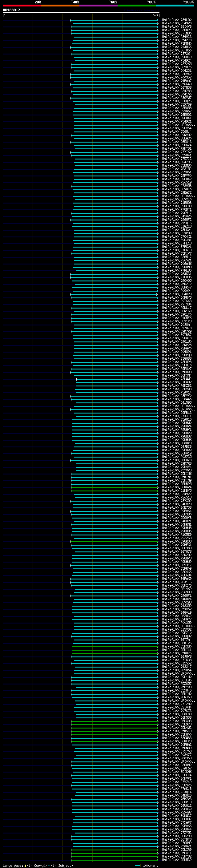Open hit UniRef100_C1KBY5
Image resolution: width=197 pixels, height=868 pixels.
click(x=177, y=491)
